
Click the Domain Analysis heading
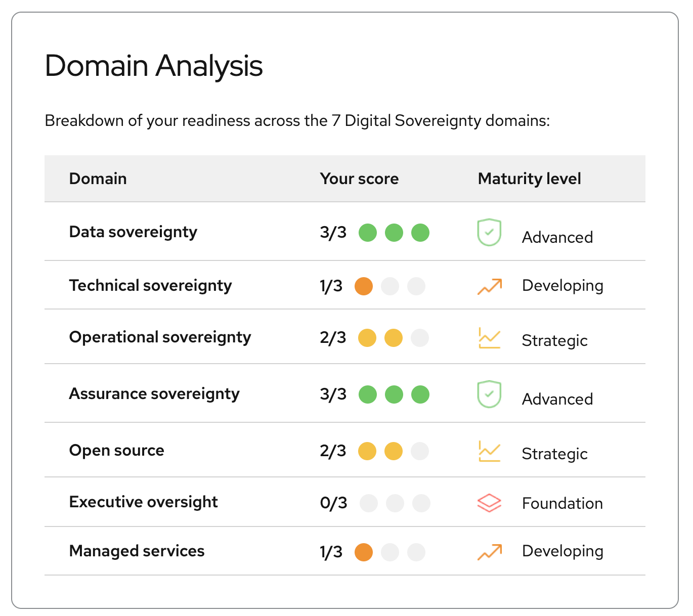click(154, 66)
